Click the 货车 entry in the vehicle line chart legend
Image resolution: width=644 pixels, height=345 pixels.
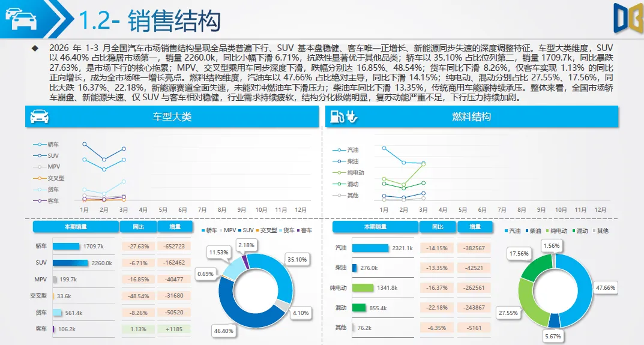pyautogui.click(x=46, y=190)
